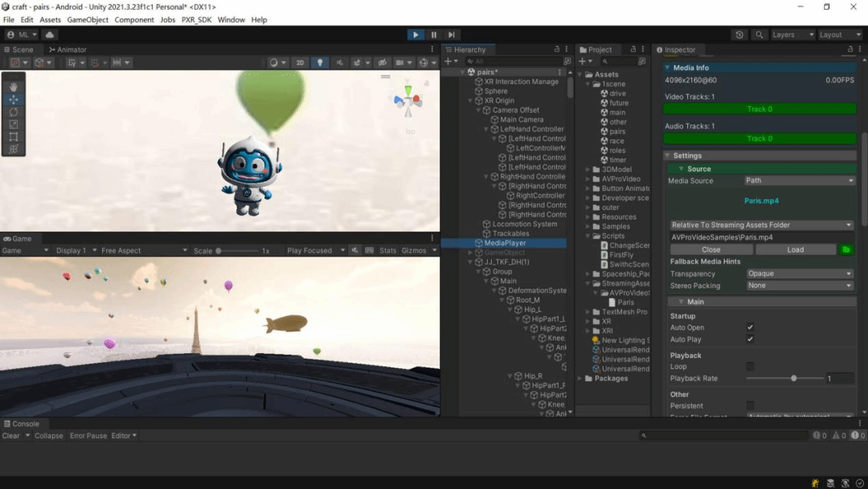Select the Hand tool in Scene view
Image resolution: width=868 pixels, height=489 pixels.
coord(13,87)
